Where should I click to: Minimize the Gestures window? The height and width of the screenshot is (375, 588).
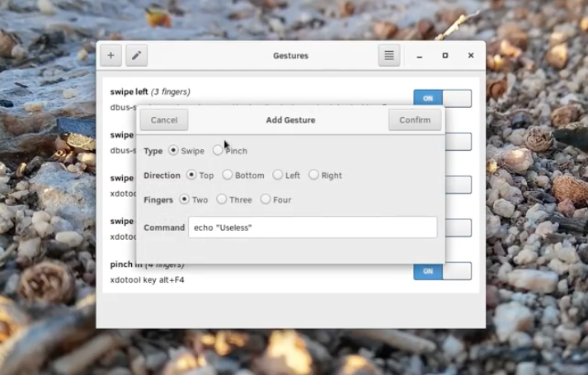pos(420,56)
